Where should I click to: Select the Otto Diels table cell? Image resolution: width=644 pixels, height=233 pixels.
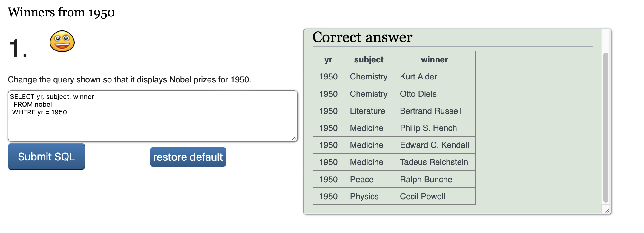[435, 94]
